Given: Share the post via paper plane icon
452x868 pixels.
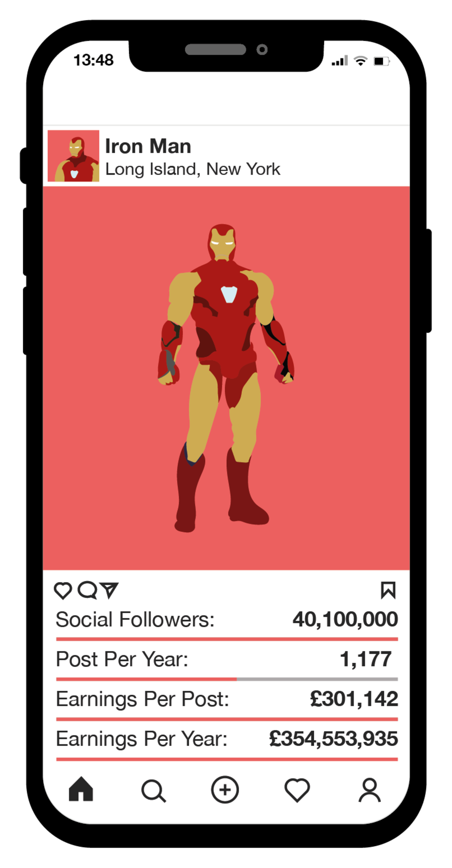Looking at the screenshot, I should [x=109, y=590].
